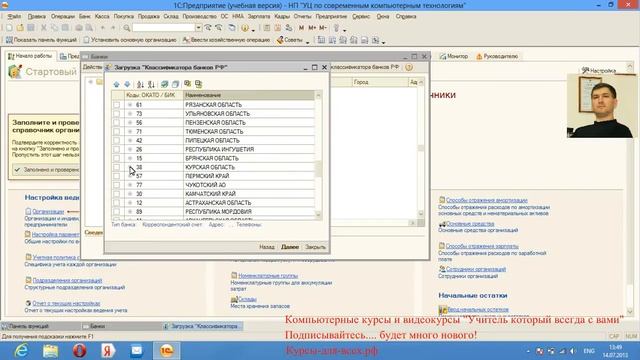Click the calculator M button in the toolbar
This screenshot has height=360, width=640.
[x=301, y=28]
